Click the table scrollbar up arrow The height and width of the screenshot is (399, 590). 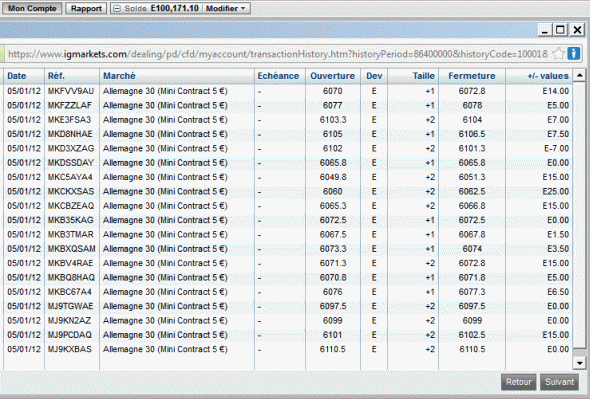(x=580, y=76)
